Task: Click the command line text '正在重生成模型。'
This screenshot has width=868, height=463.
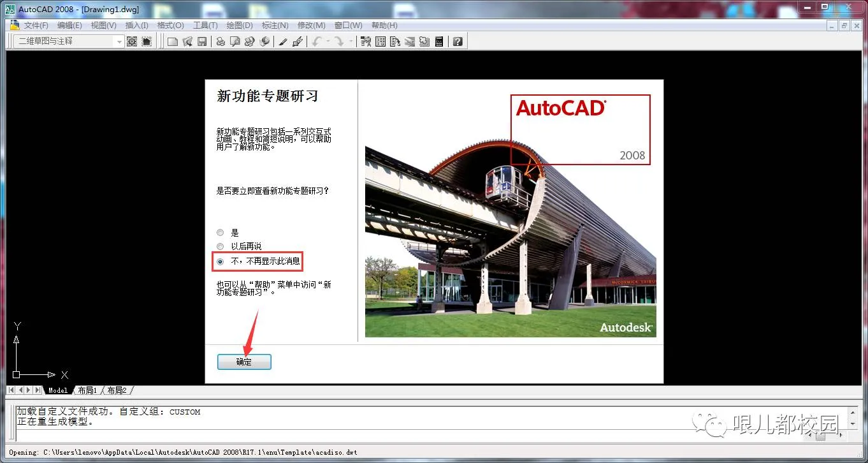Action: [55, 422]
